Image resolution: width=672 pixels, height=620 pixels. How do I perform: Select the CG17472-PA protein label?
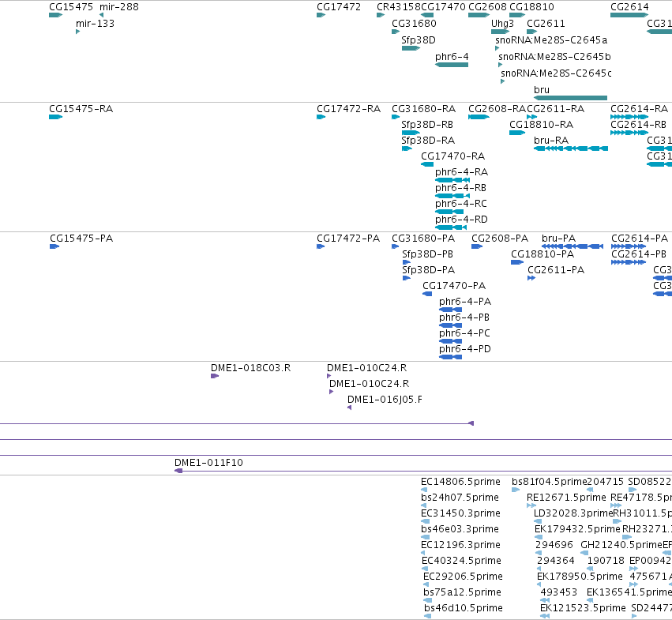point(348,239)
